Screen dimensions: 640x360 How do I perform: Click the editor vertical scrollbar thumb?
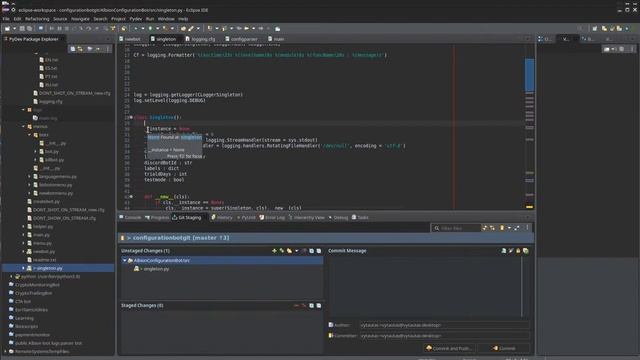pyautogui.click(x=529, y=75)
